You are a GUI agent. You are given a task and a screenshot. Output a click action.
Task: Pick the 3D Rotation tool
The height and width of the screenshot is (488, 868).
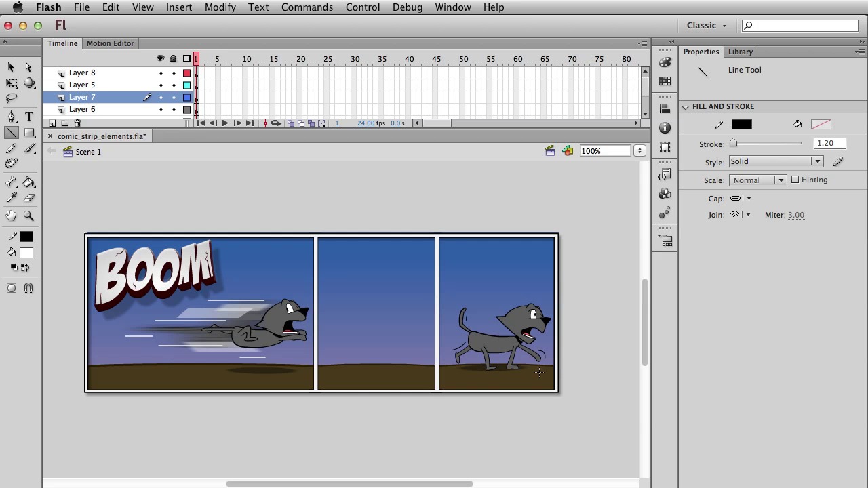pos(29,83)
